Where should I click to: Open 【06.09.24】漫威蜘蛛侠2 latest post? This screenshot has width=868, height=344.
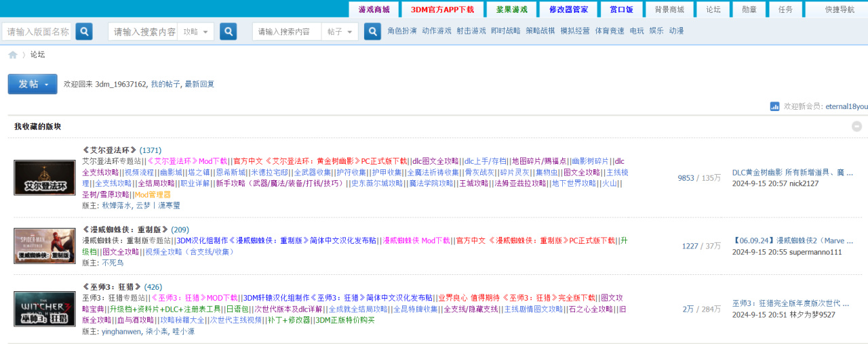pos(793,240)
